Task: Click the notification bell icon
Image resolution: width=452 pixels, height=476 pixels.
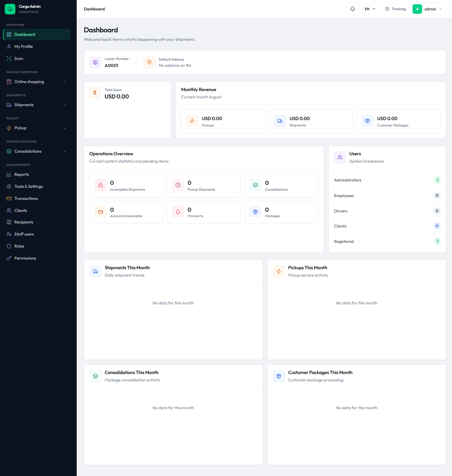Action: point(352,9)
